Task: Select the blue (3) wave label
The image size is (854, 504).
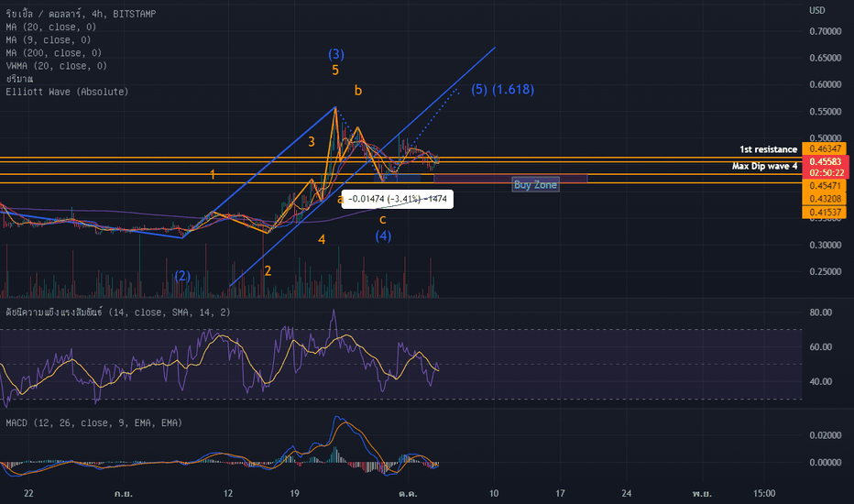Action: point(336,54)
